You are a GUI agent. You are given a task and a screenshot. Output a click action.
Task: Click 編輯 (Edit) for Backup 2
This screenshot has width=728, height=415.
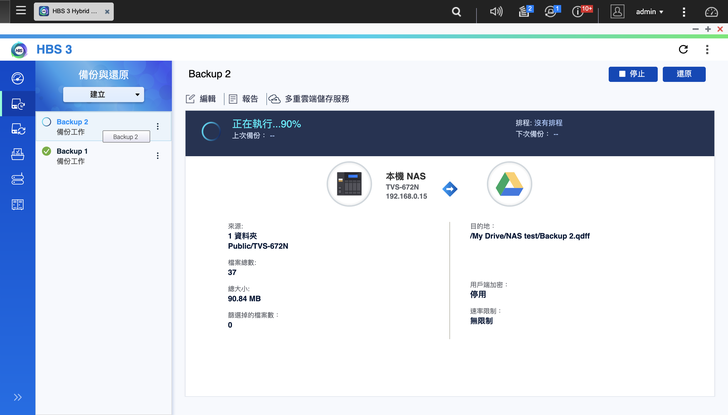pos(201,99)
